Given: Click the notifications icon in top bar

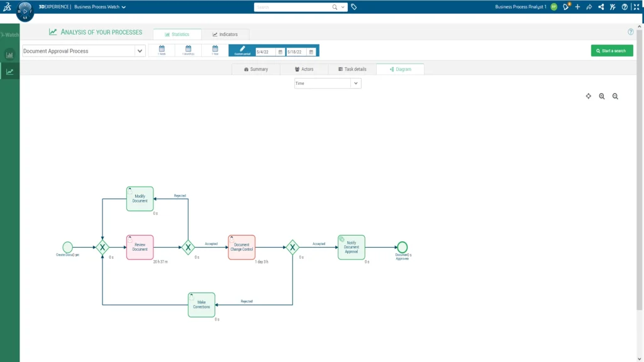Looking at the screenshot, I should pyautogui.click(x=566, y=6).
